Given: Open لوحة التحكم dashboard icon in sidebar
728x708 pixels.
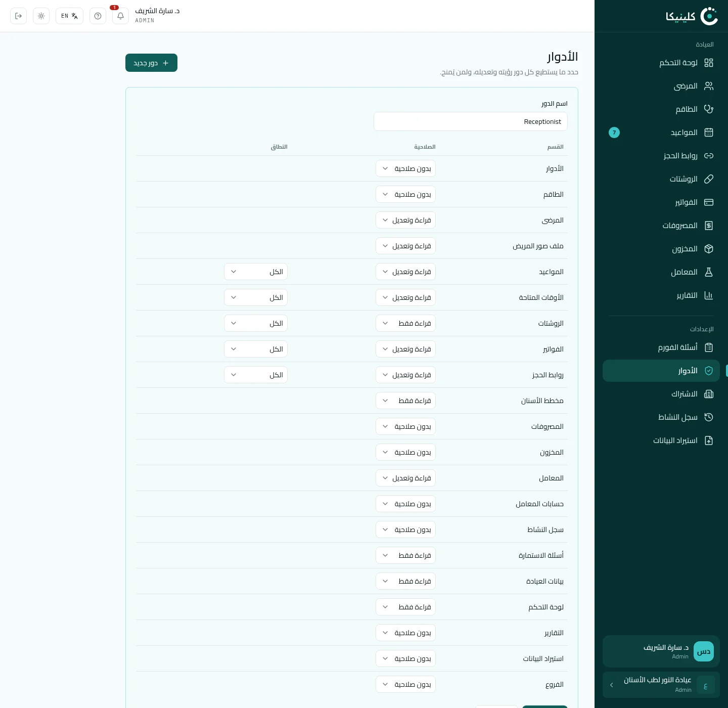Looking at the screenshot, I should point(709,63).
